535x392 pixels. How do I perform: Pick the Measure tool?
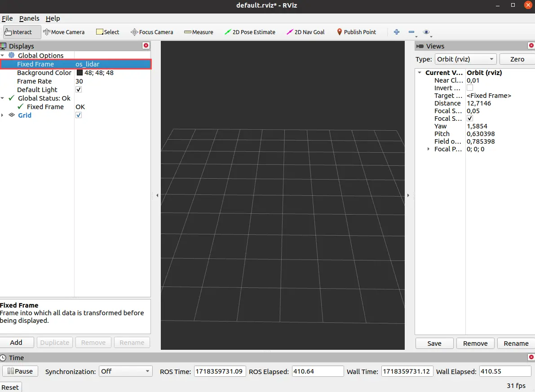(x=199, y=32)
